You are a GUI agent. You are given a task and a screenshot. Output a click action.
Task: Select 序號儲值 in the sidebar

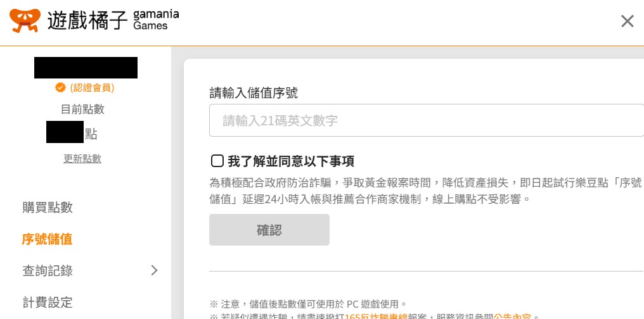tap(48, 239)
